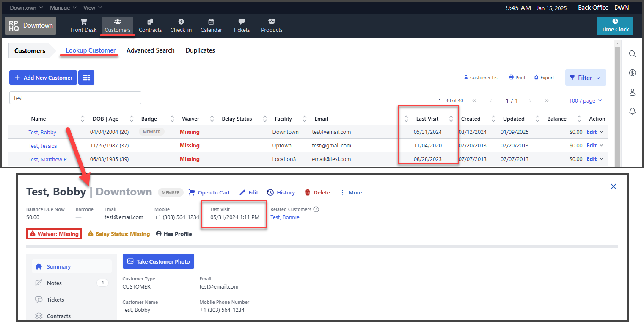Screen dimensions: 644x322
Task: Expand Edit options for Test, Jessica row
Action: [x=601, y=145]
